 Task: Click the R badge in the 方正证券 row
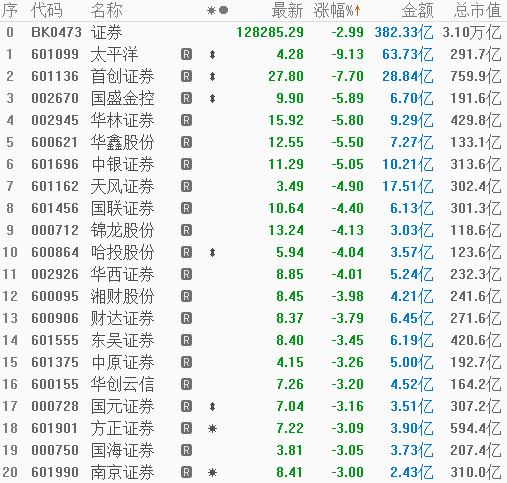[x=186, y=428]
